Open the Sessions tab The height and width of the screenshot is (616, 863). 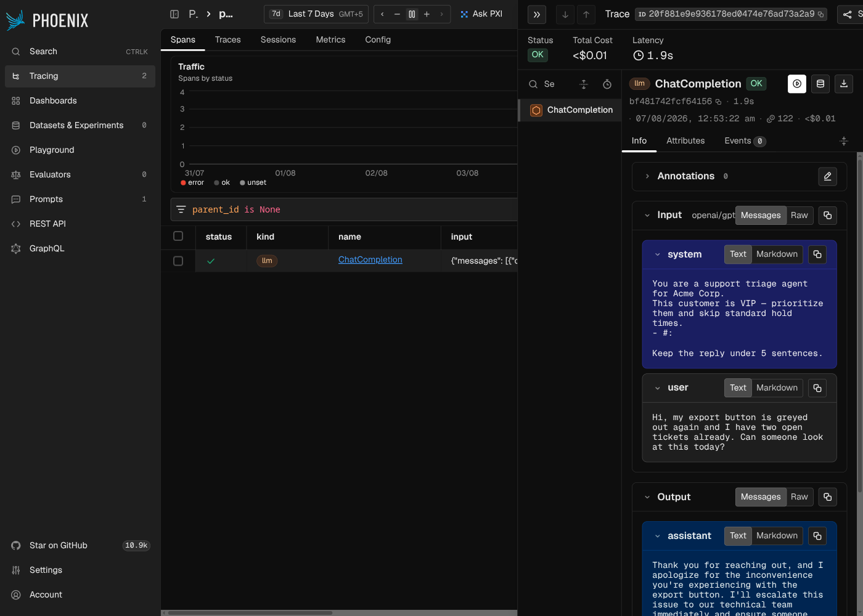[278, 39]
